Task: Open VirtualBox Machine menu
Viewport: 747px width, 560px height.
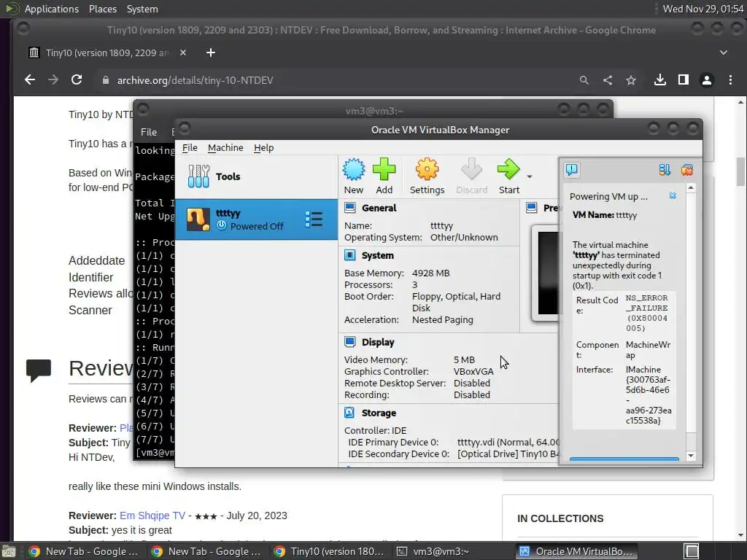Action: (225, 147)
